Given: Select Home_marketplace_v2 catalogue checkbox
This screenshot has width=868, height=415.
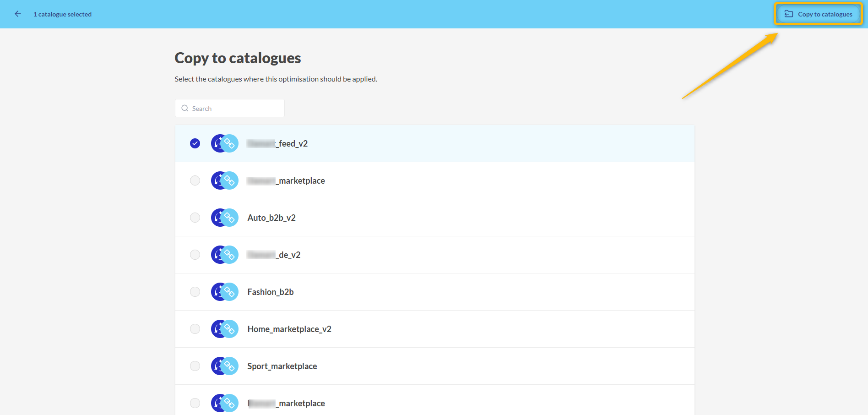Looking at the screenshot, I should 195,329.
